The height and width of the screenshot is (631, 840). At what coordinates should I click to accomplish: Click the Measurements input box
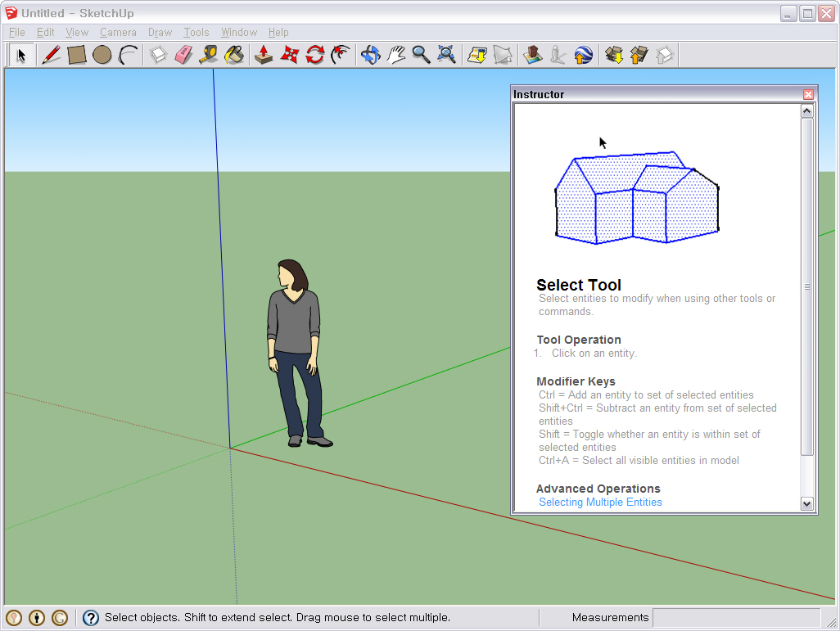pyautogui.click(x=737, y=618)
